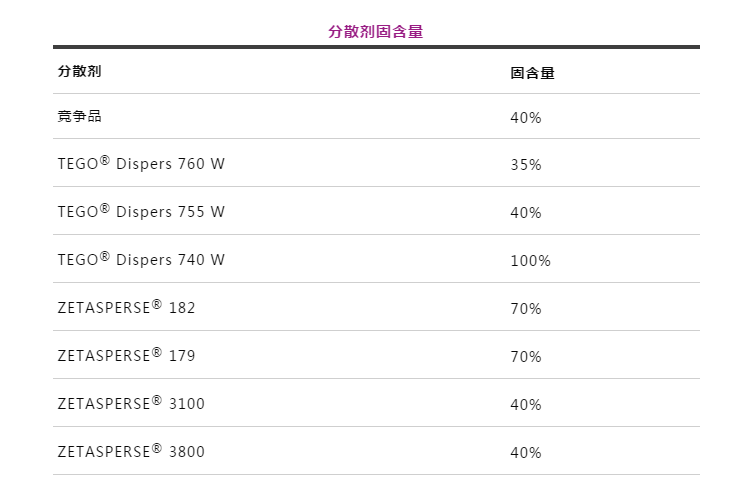This screenshot has width=735, height=493.
Task: Select 40% in the Dispers 755 W row
Action: click(x=525, y=213)
